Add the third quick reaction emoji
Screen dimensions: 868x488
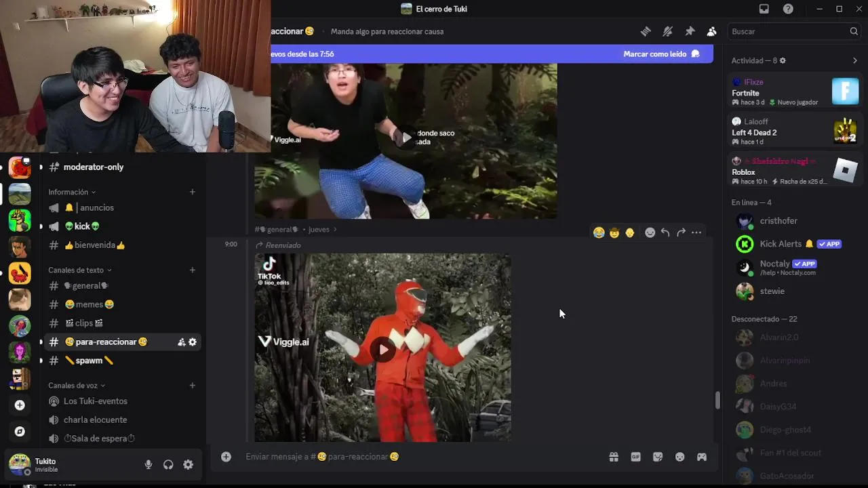coord(630,232)
